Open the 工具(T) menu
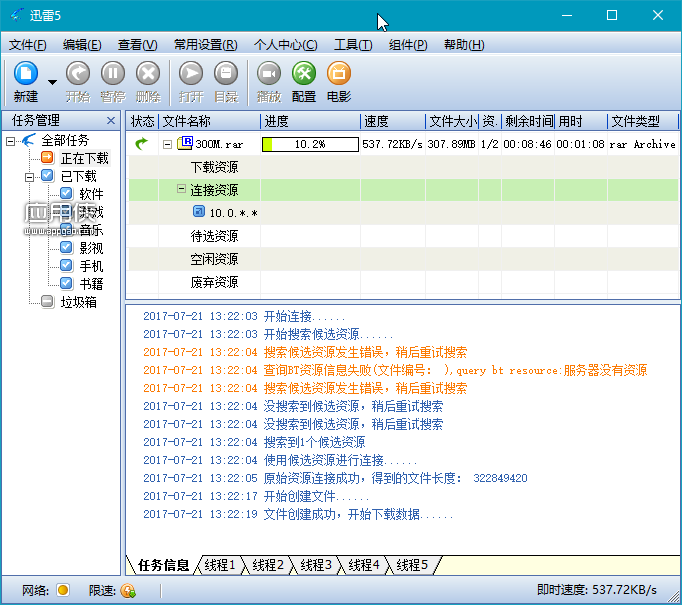The height and width of the screenshot is (605, 682). [x=353, y=45]
